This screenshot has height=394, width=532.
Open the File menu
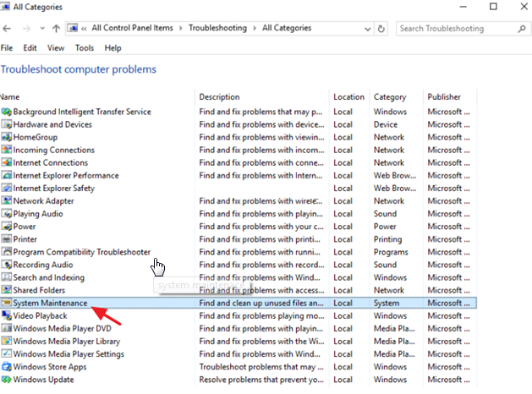(7, 48)
